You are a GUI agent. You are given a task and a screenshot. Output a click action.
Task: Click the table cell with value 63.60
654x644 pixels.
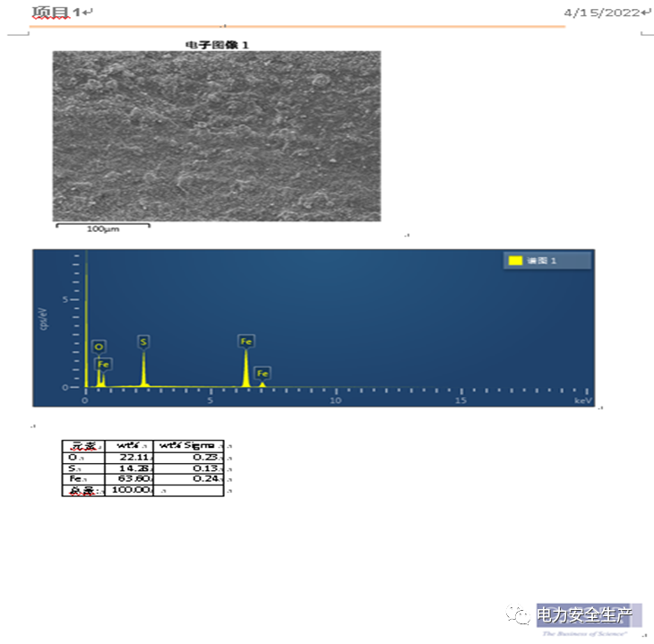129,479
